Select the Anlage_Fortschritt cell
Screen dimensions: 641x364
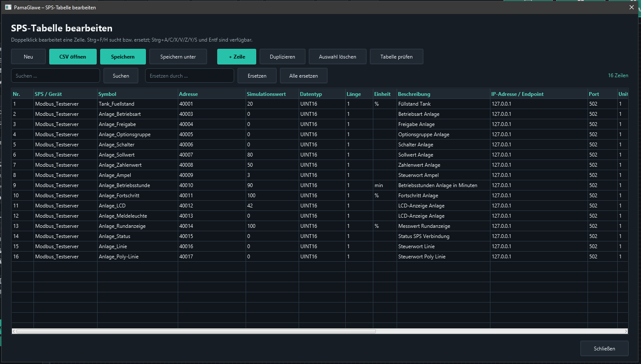[x=137, y=196]
